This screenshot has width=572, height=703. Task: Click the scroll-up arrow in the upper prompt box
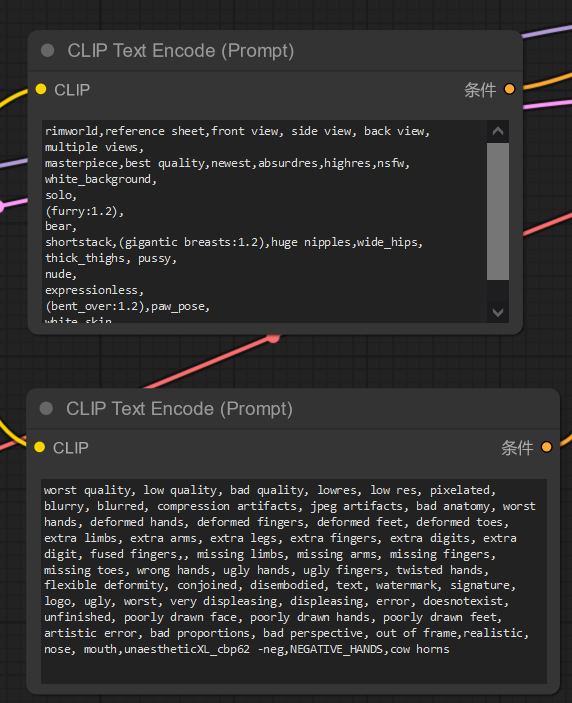pos(498,131)
